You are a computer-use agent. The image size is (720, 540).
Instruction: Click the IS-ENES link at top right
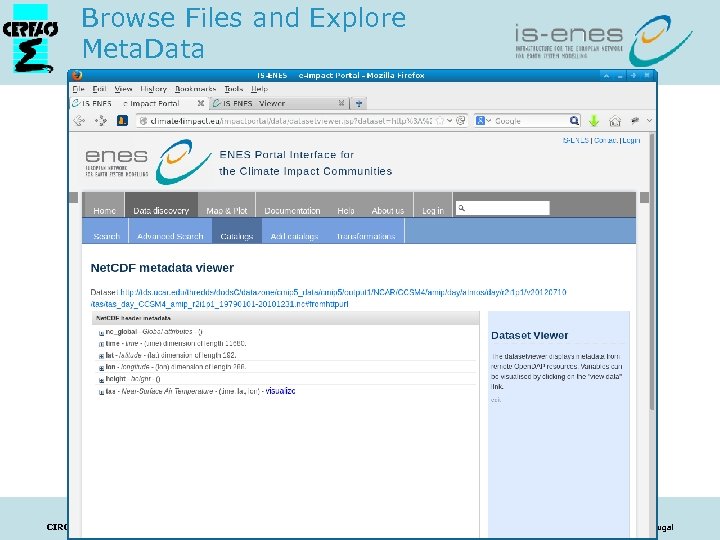coord(576,141)
